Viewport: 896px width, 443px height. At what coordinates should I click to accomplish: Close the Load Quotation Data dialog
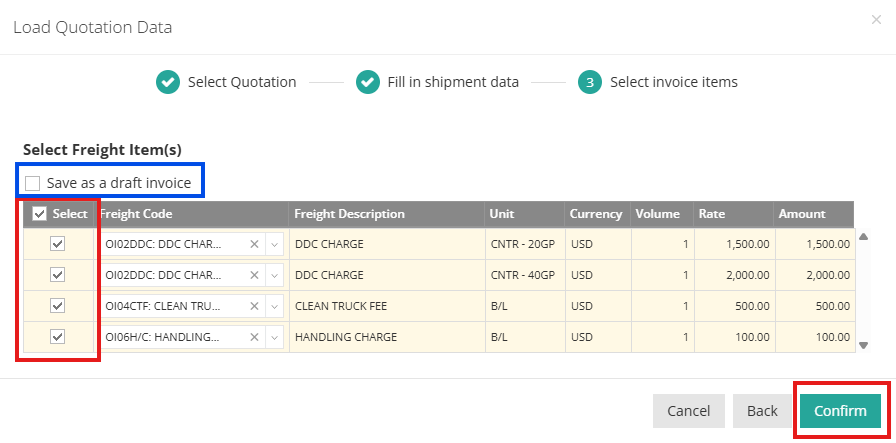(876, 19)
